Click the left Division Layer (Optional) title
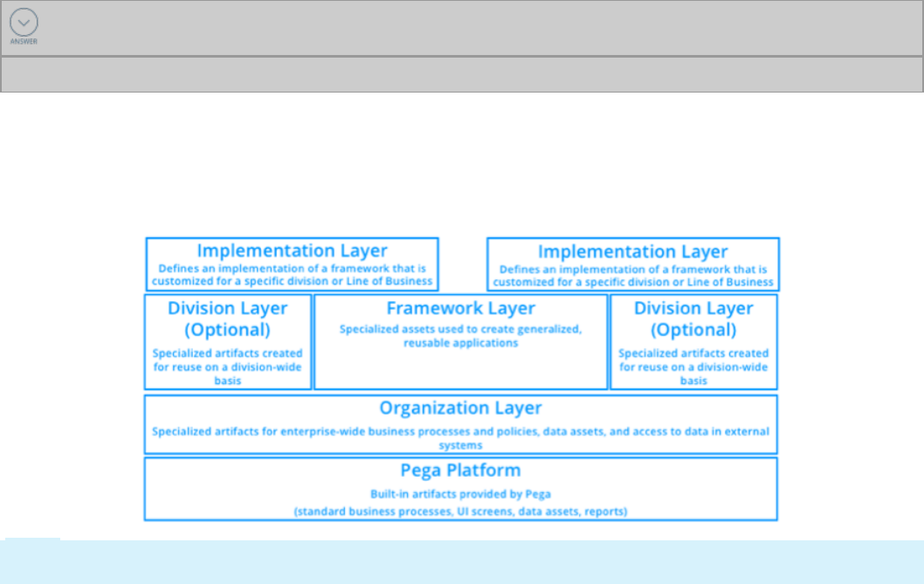The height and width of the screenshot is (584, 924). (227, 319)
